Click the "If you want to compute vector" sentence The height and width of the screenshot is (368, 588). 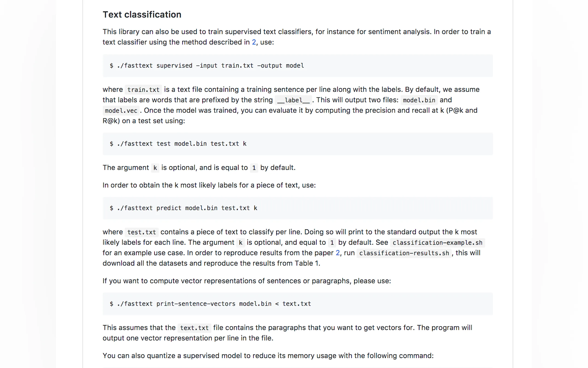pyautogui.click(x=247, y=281)
